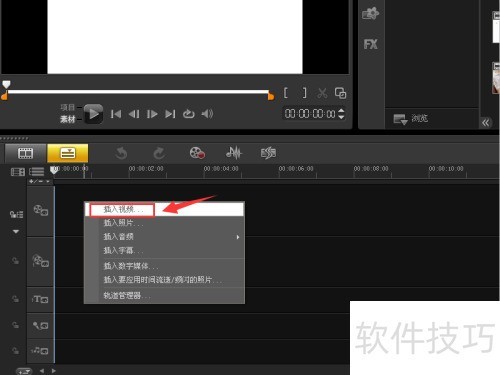Choose 插入字幕 from the context menu
The height and width of the screenshot is (375, 500).
pos(165,250)
